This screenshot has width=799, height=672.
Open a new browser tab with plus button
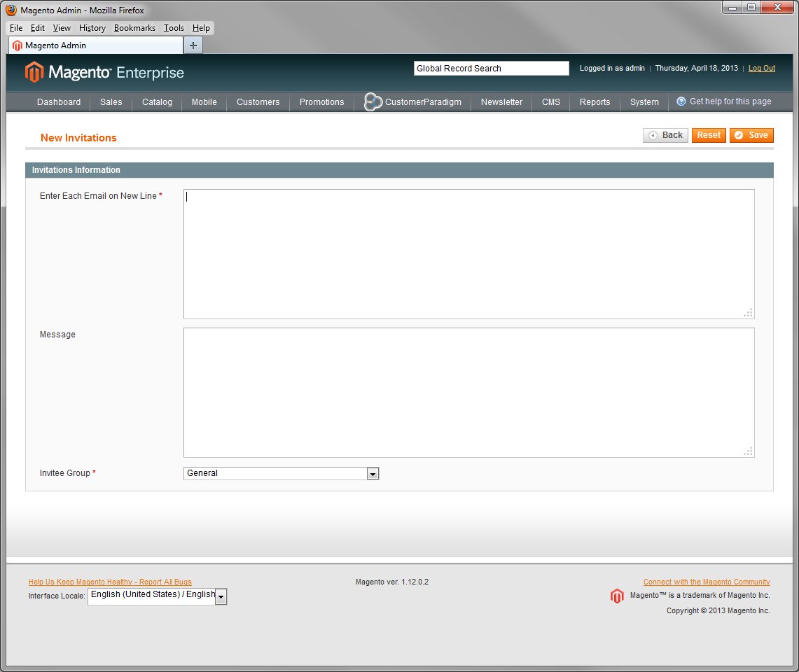click(193, 45)
